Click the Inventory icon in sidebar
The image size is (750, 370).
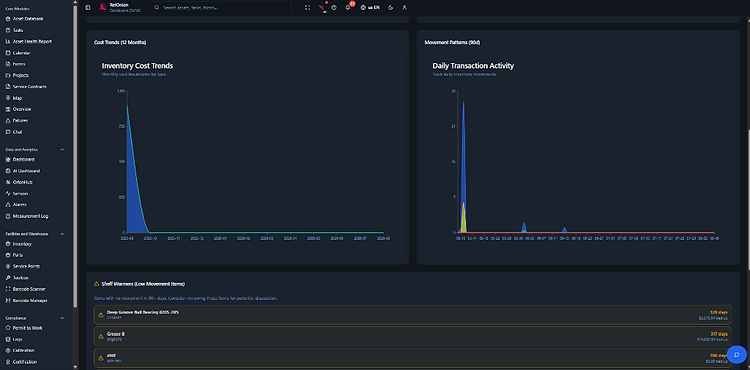(x=8, y=244)
